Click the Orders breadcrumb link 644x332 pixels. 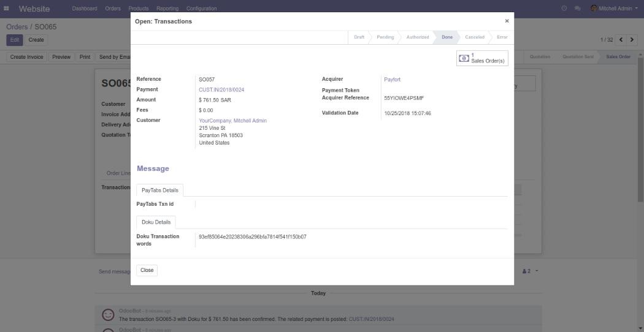(x=17, y=27)
